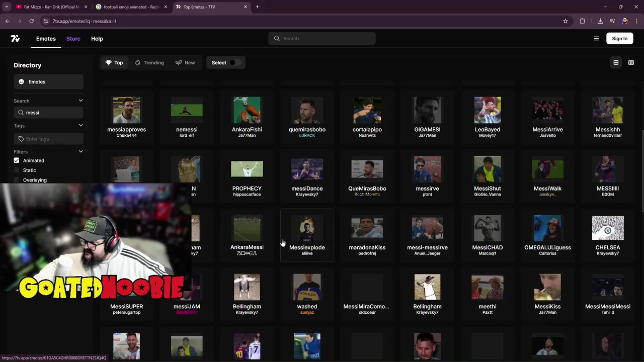Open the messiDance emote
The width and height of the screenshot is (644, 362).
(x=307, y=176)
